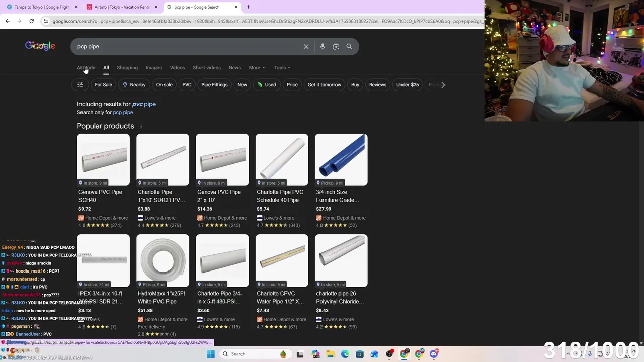Open Charlotte Pipe 1"x10' SDR21 product
The width and height of the screenshot is (644, 362).
(x=163, y=181)
